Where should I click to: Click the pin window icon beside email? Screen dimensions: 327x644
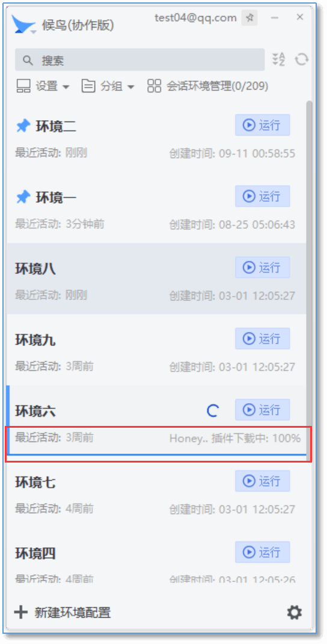[x=249, y=18]
